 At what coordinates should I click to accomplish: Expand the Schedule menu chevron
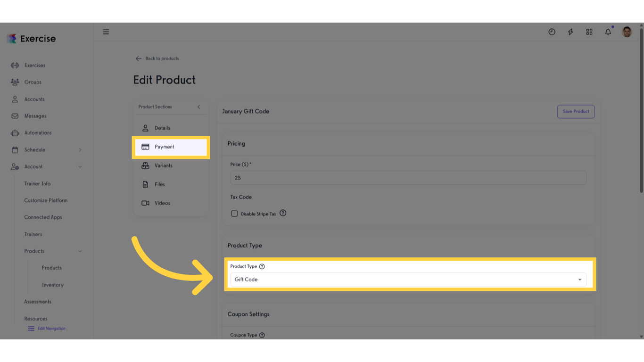pyautogui.click(x=80, y=149)
